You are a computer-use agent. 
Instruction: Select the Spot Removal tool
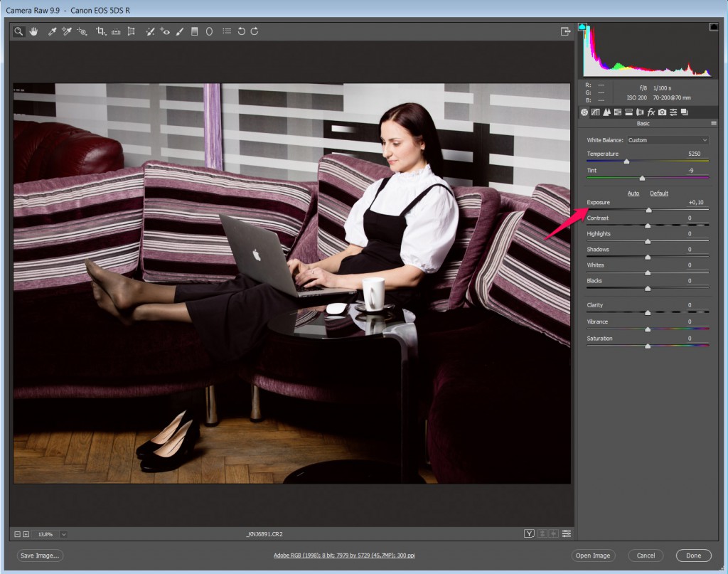tap(150, 31)
